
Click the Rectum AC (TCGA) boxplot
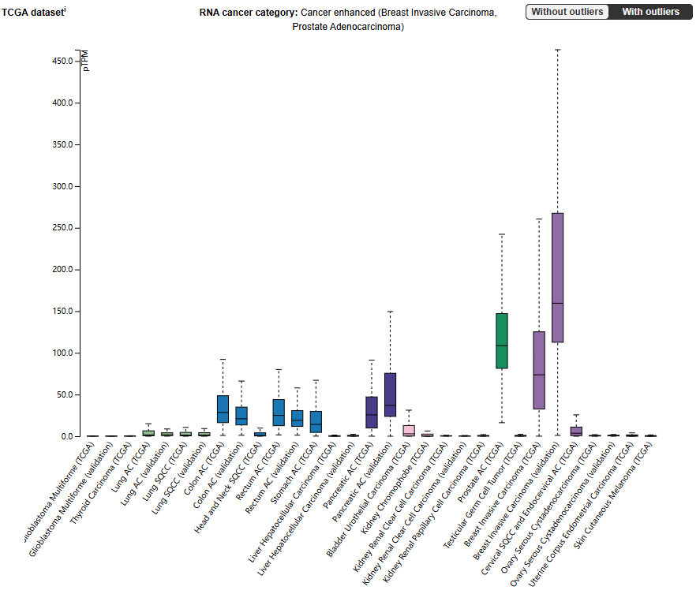(279, 414)
